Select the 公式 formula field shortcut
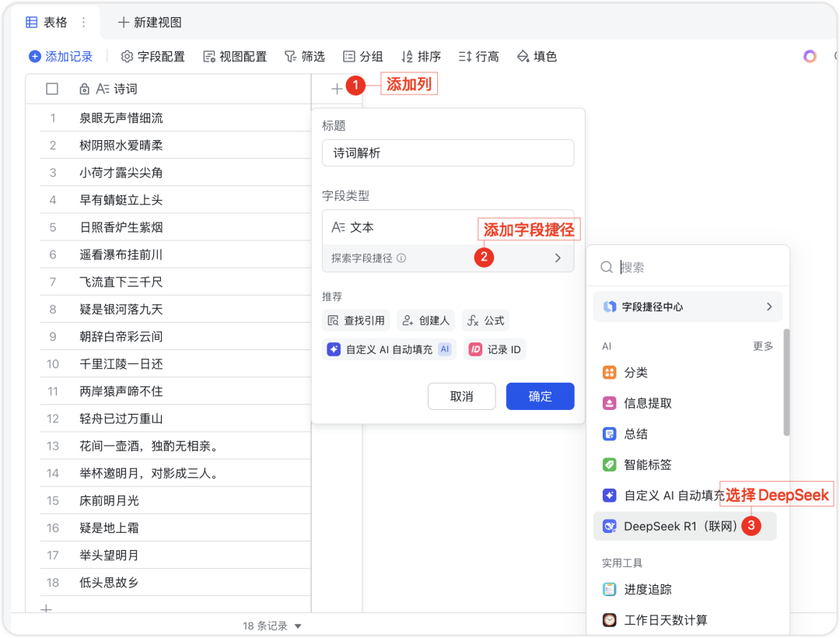 [x=485, y=321]
